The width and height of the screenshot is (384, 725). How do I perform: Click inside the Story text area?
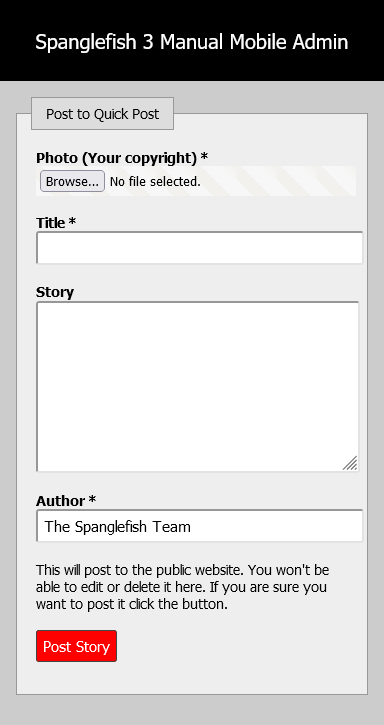click(x=198, y=387)
